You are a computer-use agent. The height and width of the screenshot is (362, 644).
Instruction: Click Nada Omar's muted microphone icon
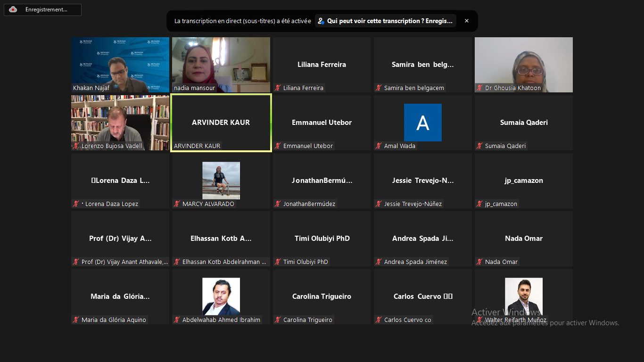480,262
